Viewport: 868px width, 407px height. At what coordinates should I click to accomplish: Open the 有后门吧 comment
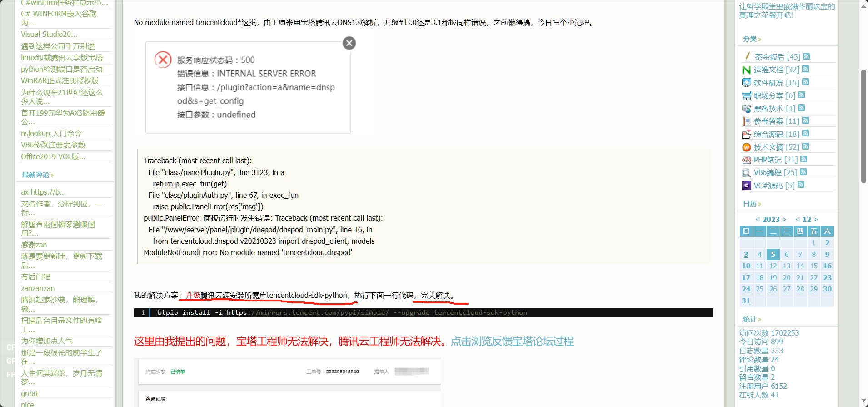[x=36, y=276]
